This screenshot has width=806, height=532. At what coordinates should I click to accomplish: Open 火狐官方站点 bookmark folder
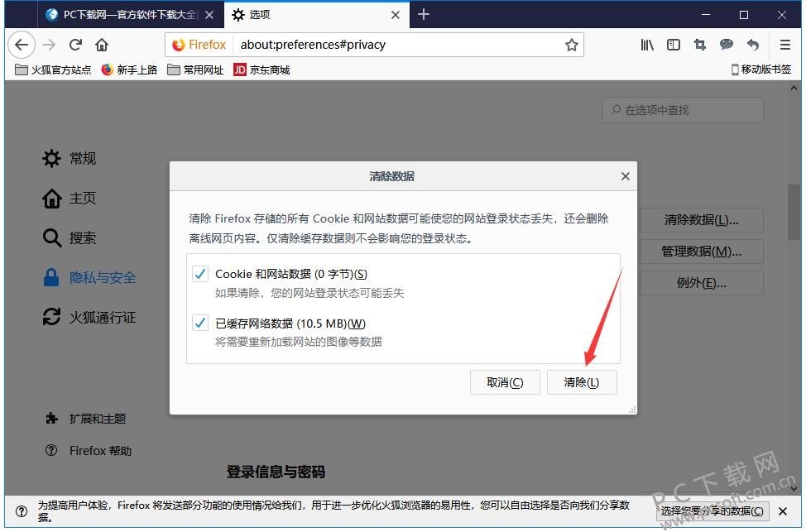coord(53,69)
